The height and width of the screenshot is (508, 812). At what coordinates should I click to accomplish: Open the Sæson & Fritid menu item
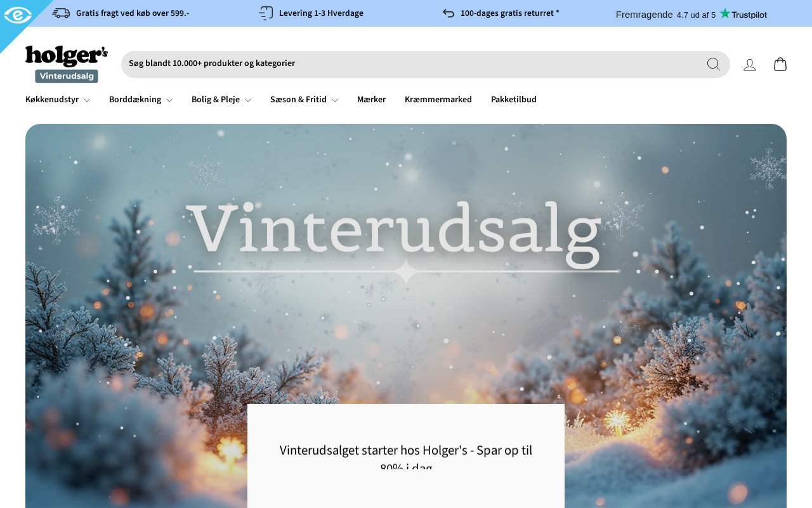point(298,100)
